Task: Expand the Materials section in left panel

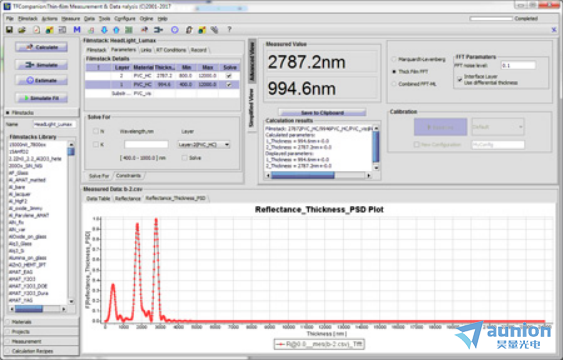Action: 42,322
